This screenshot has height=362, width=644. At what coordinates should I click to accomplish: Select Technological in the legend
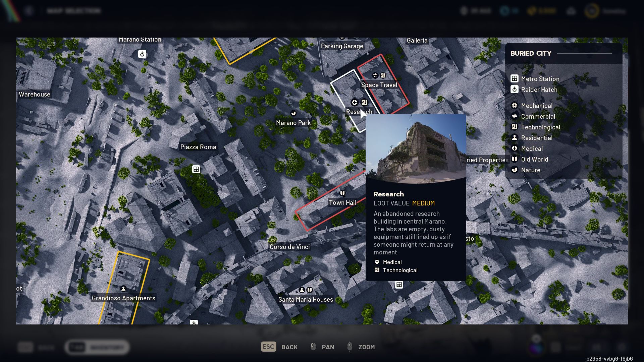(540, 127)
